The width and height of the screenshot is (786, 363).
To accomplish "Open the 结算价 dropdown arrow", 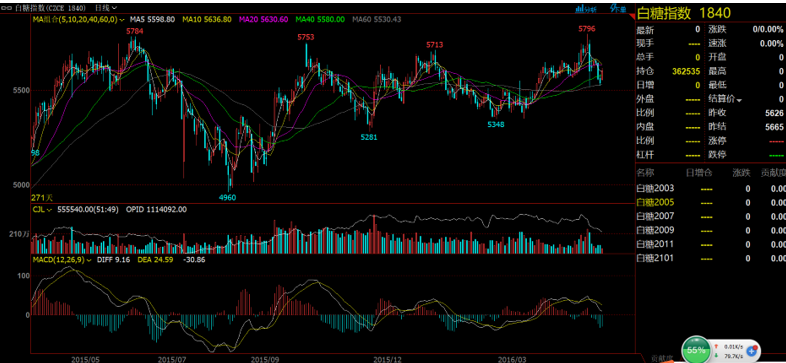I will [x=739, y=100].
